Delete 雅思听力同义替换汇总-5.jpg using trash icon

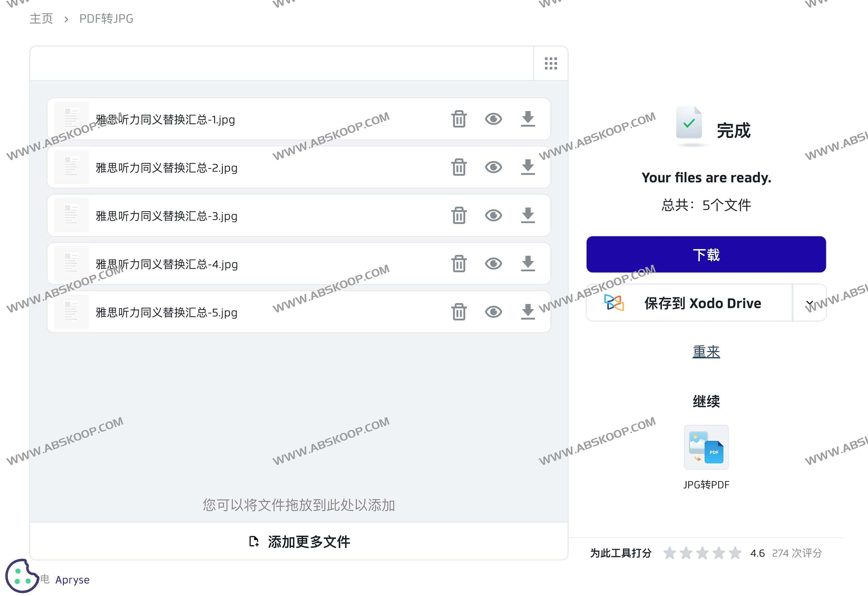(x=459, y=312)
